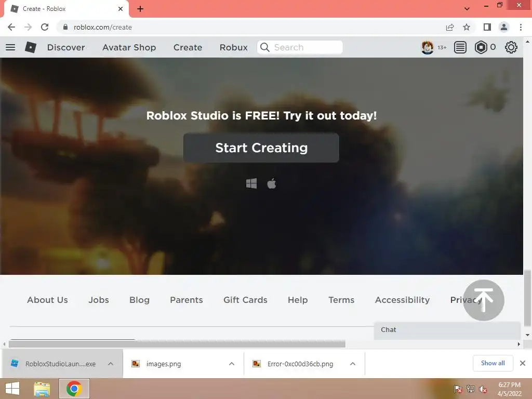Expand images.png download options
Screen dimensions: 532x399
232,364
